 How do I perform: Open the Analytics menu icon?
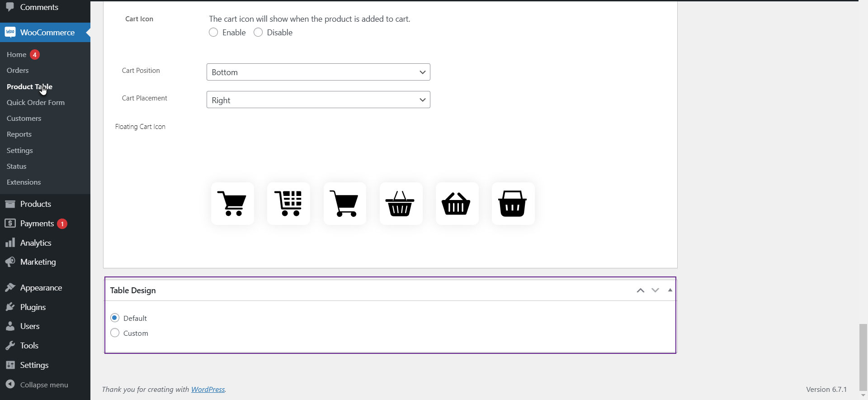coord(10,243)
